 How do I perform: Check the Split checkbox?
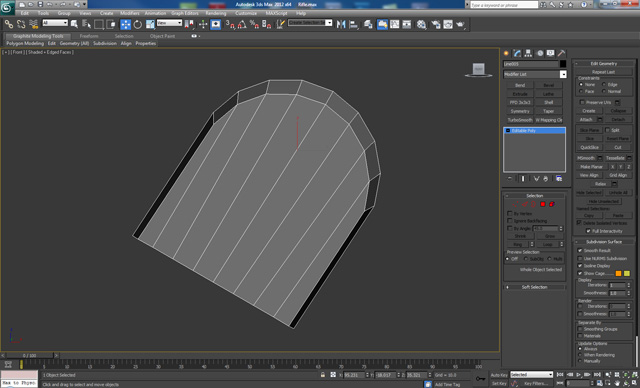click(607, 130)
